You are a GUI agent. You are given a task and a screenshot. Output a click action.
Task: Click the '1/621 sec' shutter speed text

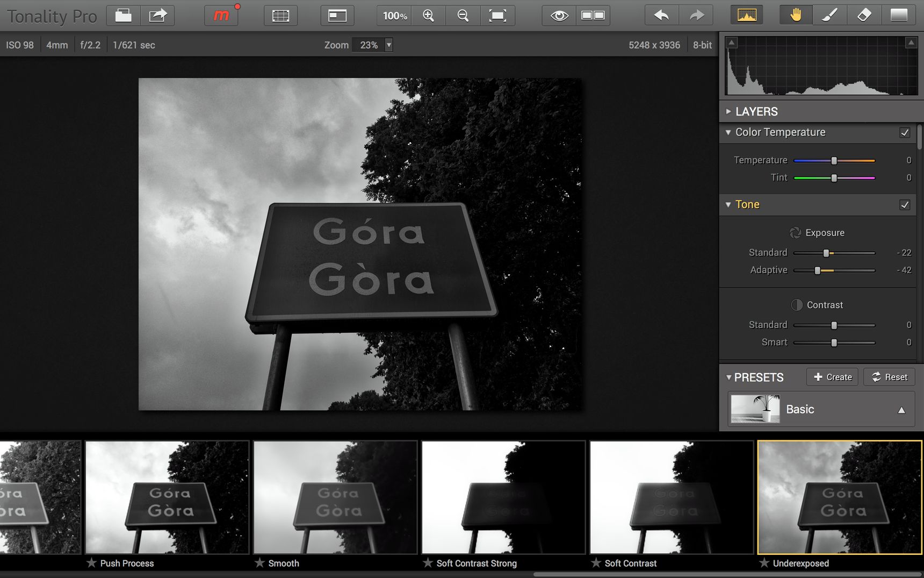134,45
